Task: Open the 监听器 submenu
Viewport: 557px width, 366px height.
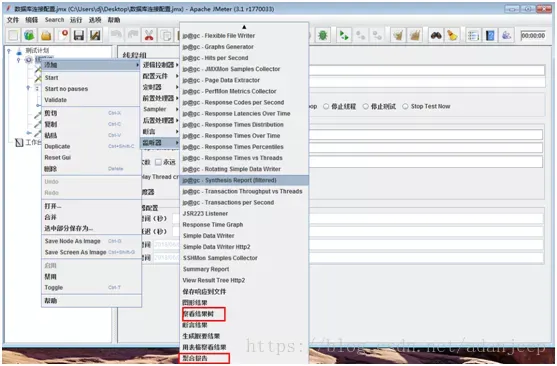Action: coord(160,142)
